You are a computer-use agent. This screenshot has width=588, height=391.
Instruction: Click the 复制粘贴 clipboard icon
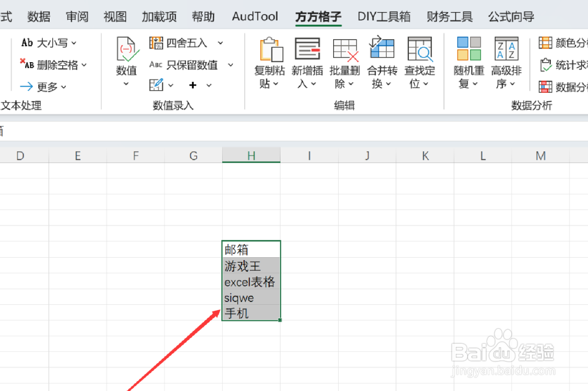coord(271,50)
